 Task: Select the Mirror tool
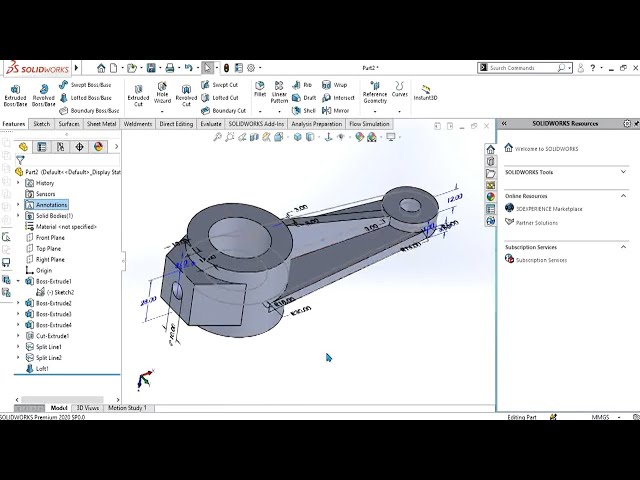tap(336, 111)
